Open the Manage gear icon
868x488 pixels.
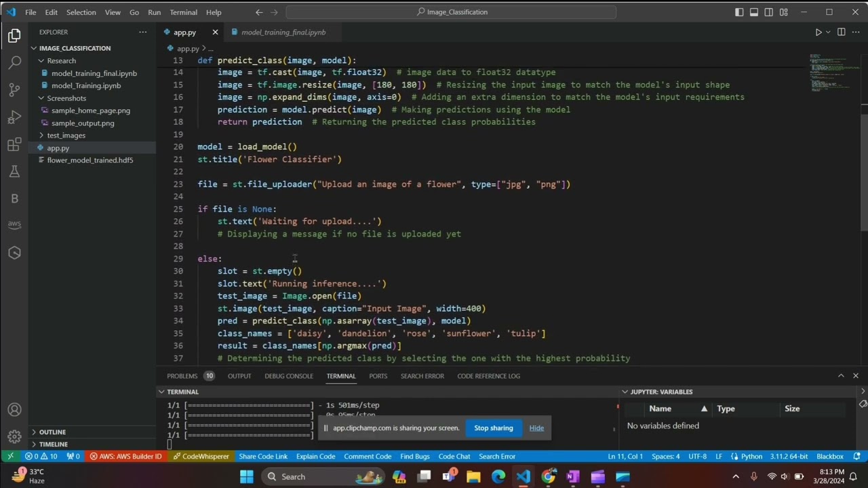pos(14,436)
